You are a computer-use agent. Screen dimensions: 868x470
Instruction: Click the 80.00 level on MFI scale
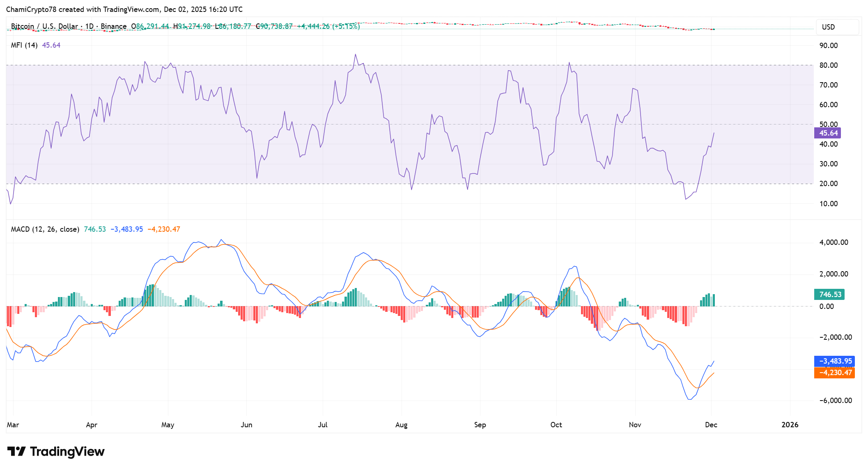(x=828, y=65)
